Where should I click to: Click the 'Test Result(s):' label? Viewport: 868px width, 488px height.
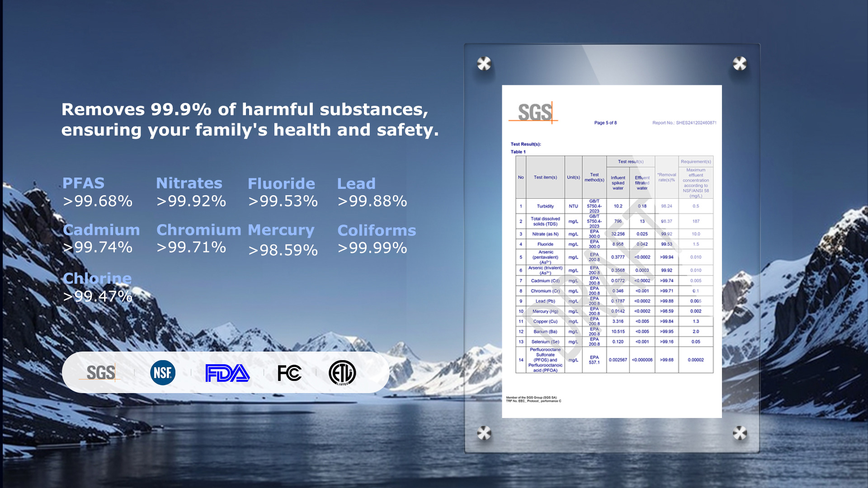coord(526,145)
